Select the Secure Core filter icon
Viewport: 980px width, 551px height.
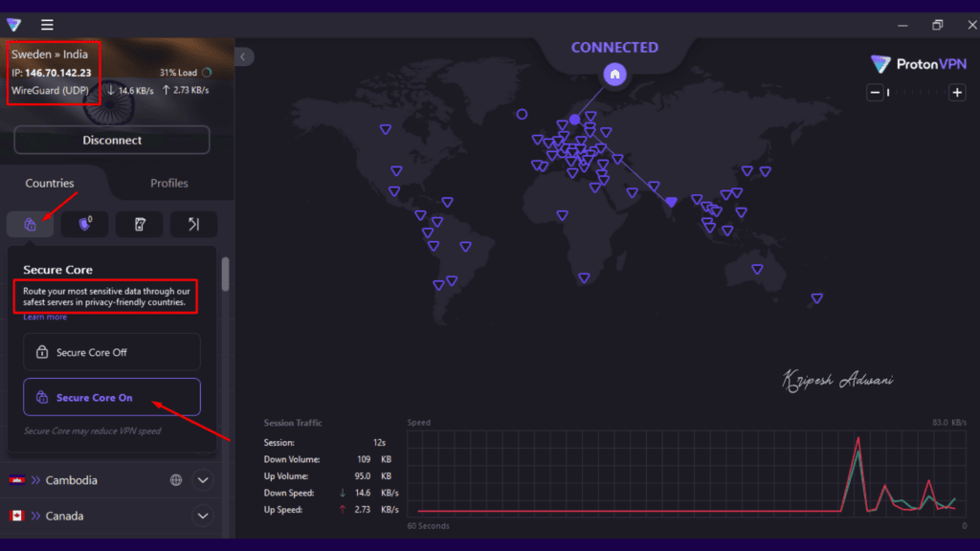point(30,223)
